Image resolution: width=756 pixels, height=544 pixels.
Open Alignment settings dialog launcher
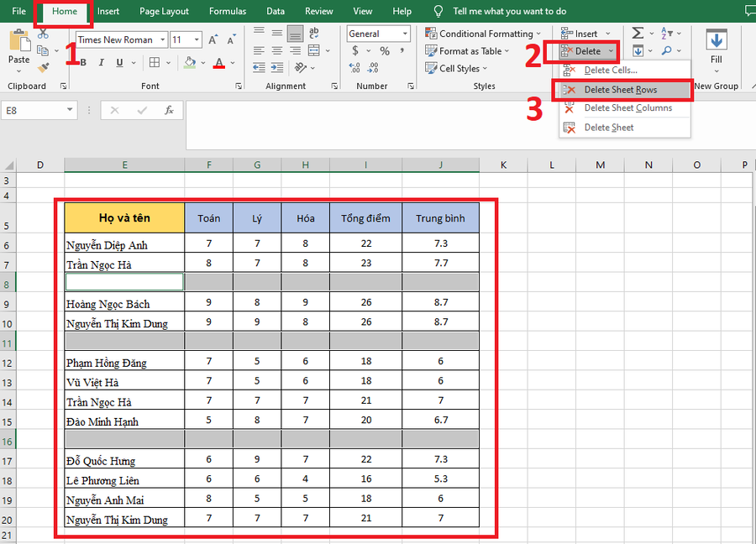click(334, 86)
